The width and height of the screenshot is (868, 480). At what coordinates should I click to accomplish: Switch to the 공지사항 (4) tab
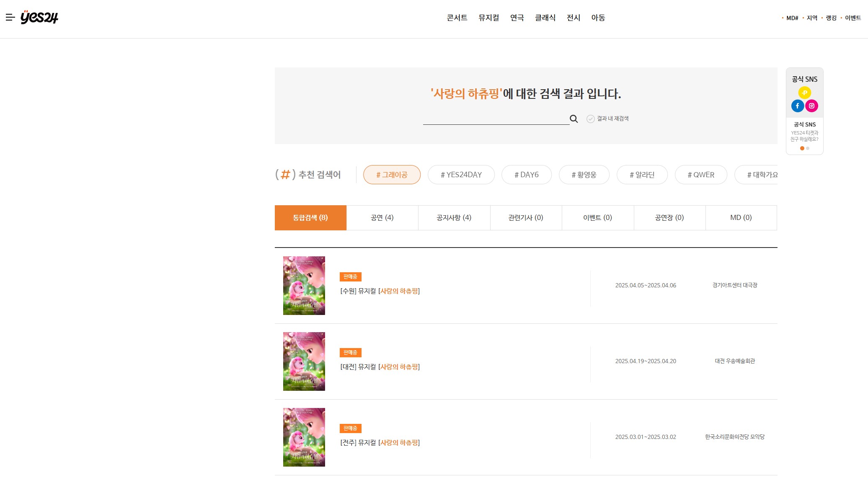pos(454,218)
